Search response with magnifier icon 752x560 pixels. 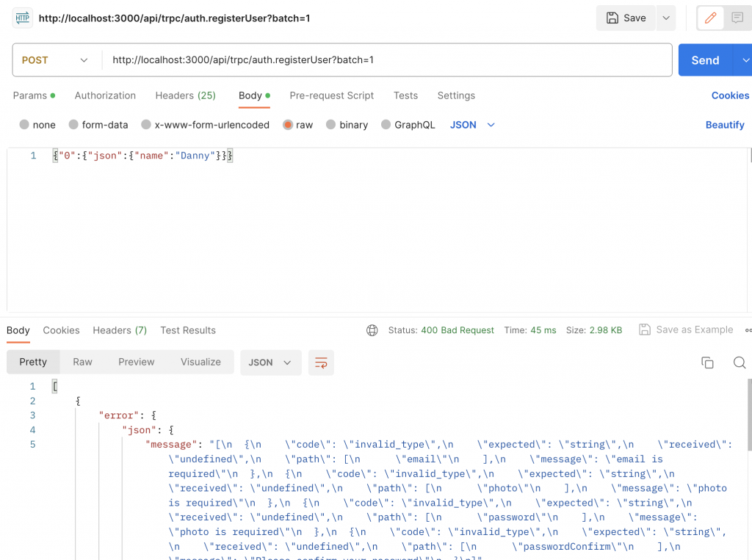740,363
